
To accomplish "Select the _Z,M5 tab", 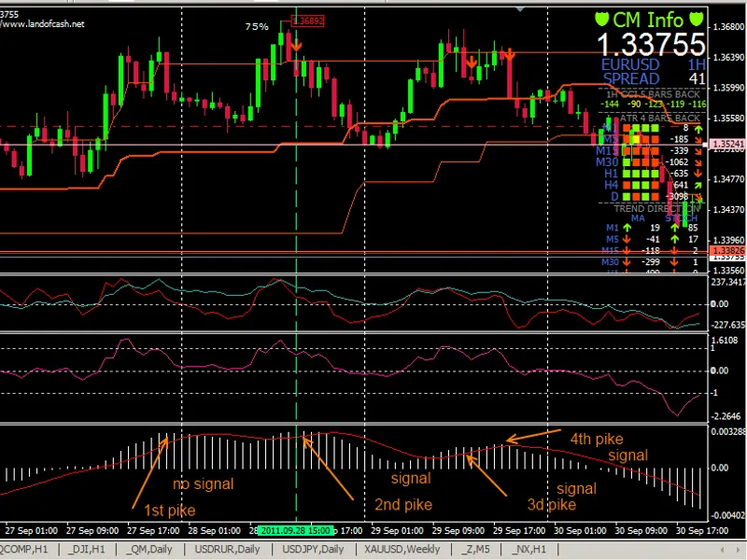I will pos(474,549).
